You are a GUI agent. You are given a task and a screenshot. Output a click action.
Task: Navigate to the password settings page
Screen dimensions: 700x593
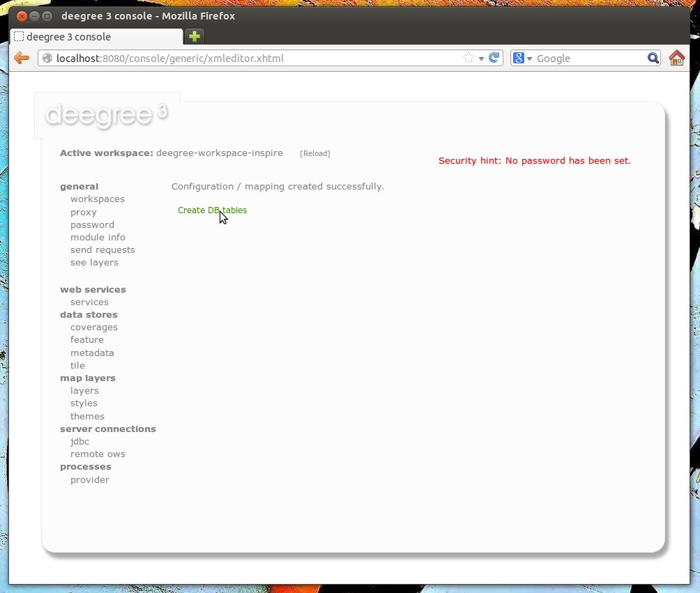(x=92, y=225)
